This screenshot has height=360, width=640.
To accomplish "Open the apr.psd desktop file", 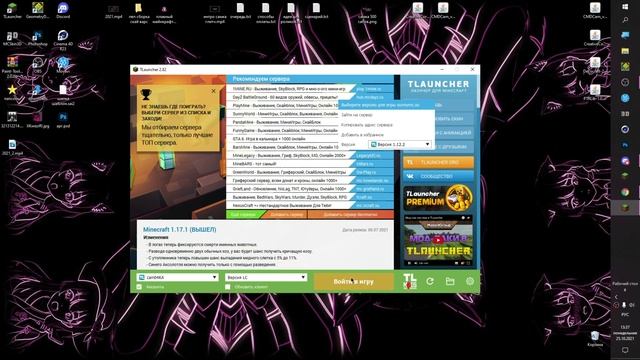I will (63, 120).
